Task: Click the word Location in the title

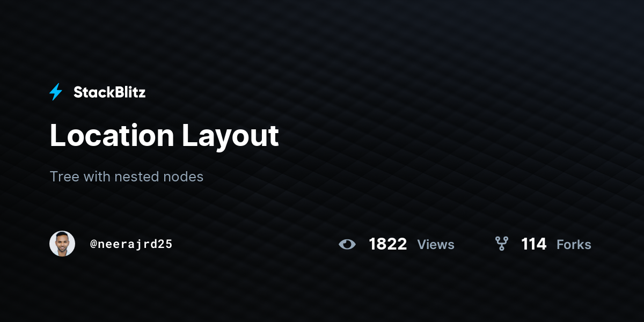Action: (x=112, y=136)
